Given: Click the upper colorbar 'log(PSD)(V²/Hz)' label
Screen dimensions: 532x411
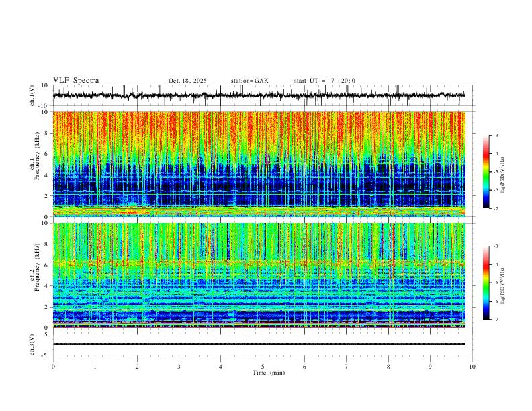Looking at the screenshot, I should pos(503,175).
